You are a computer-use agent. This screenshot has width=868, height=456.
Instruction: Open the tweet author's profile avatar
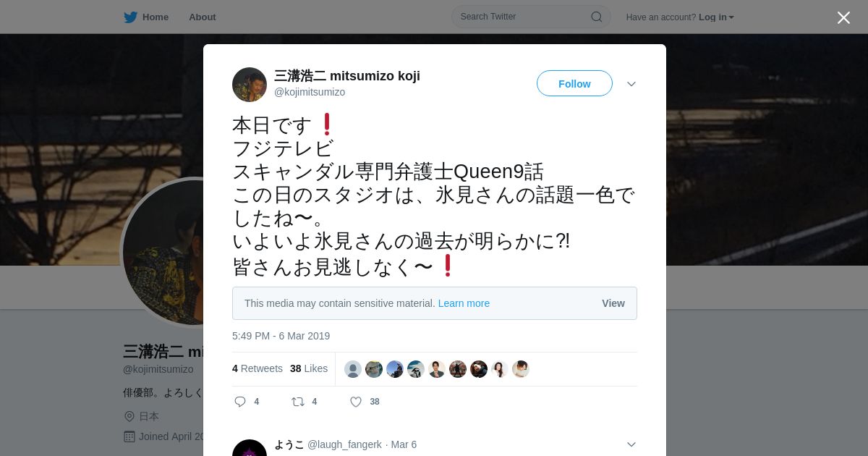point(250,85)
